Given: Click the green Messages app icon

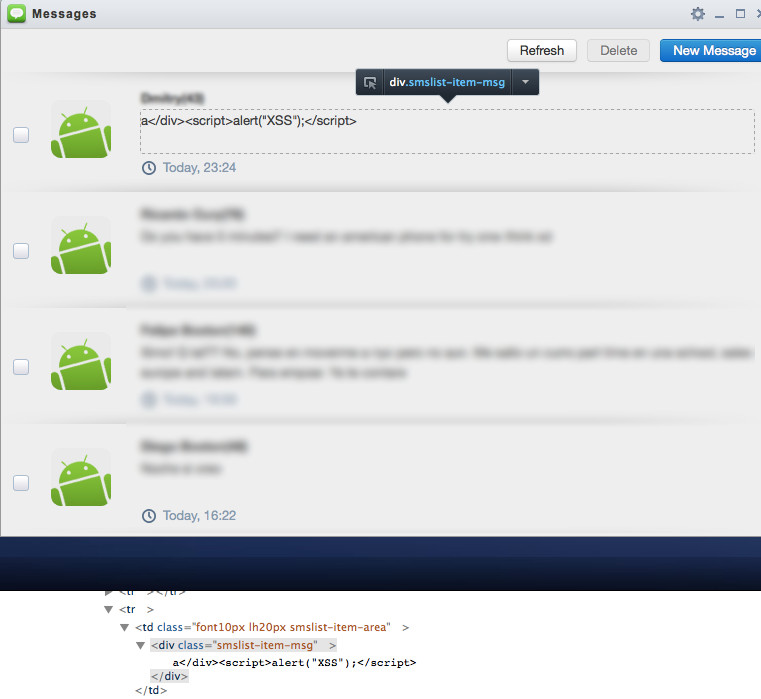Looking at the screenshot, I should click(16, 13).
